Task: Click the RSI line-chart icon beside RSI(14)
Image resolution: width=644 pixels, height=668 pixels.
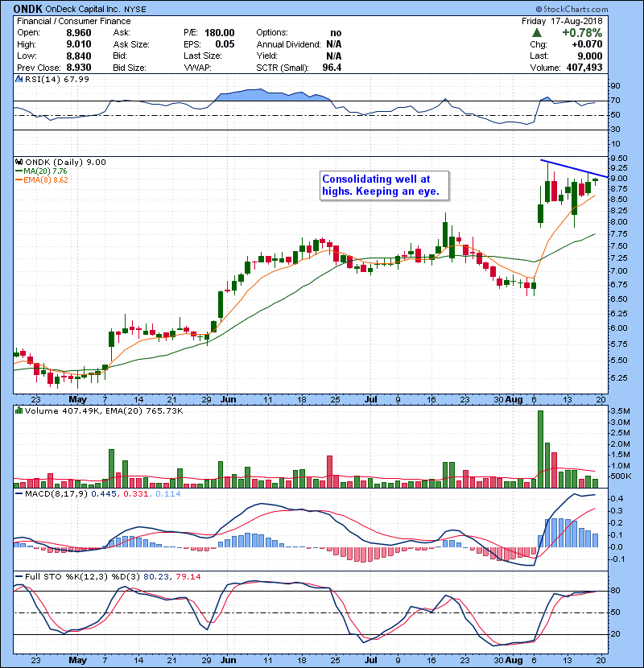Action: pos(19,79)
